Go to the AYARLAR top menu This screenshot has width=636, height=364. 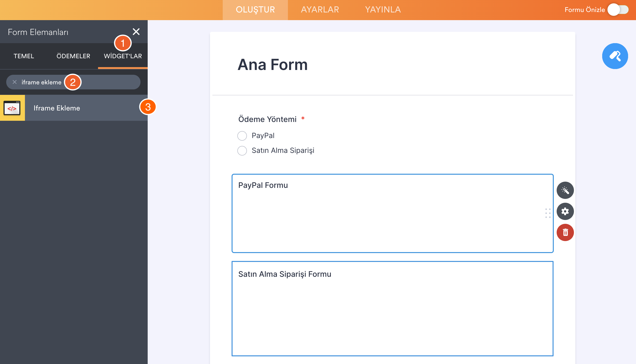[320, 10]
